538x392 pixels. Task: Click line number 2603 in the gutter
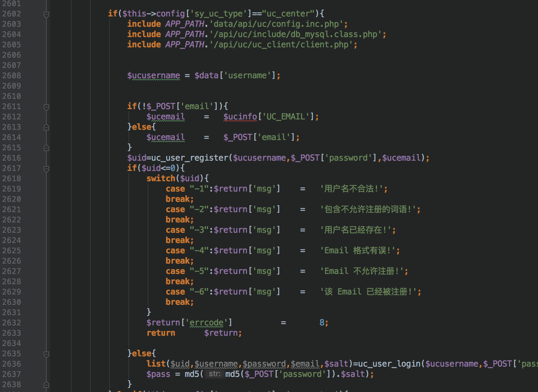click(x=11, y=24)
